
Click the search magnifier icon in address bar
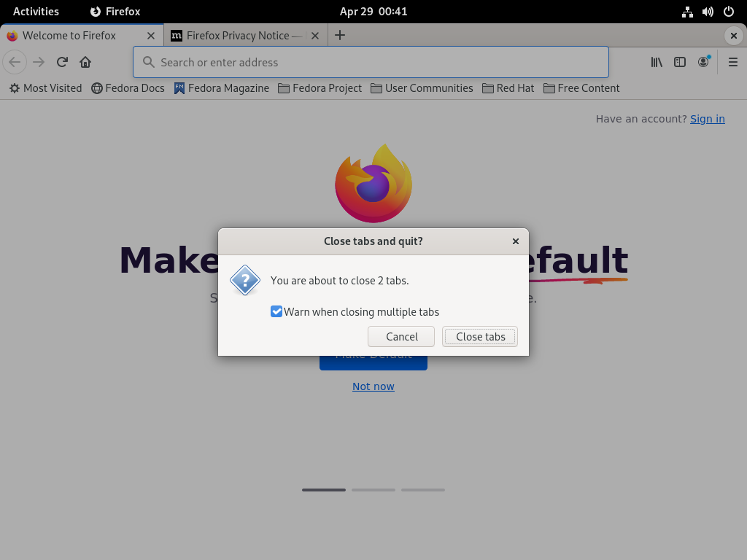149,62
